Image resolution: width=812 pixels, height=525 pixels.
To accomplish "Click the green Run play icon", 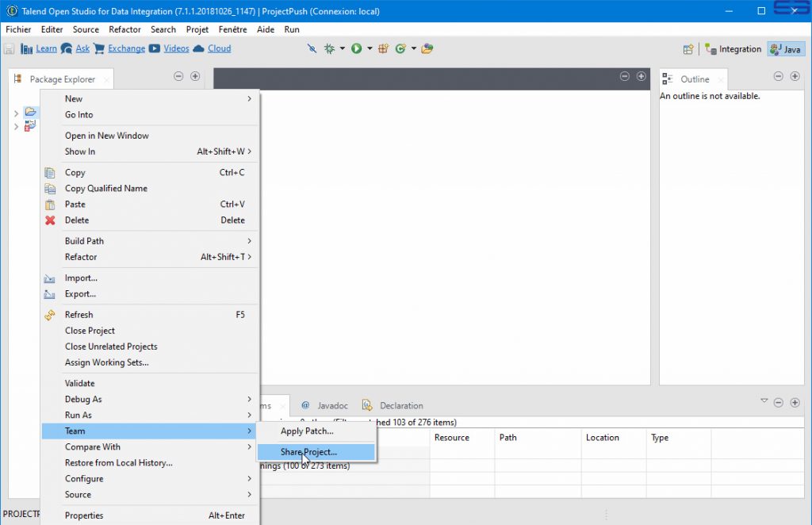I will coord(356,48).
